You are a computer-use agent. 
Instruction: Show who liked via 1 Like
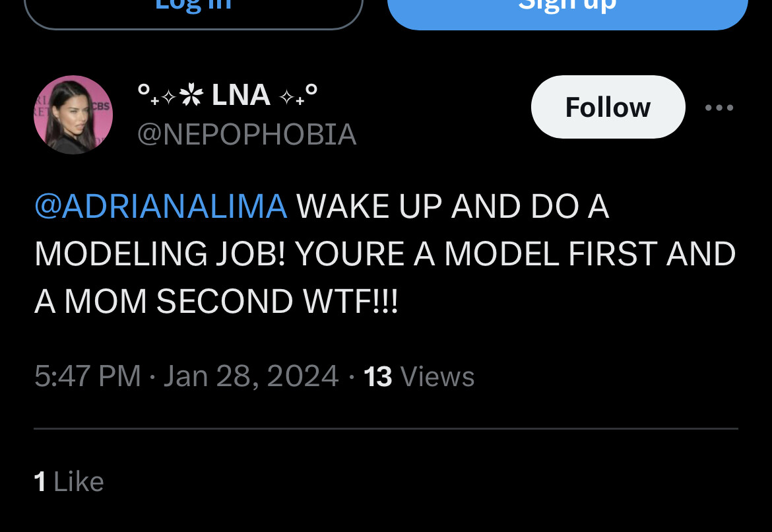69,482
